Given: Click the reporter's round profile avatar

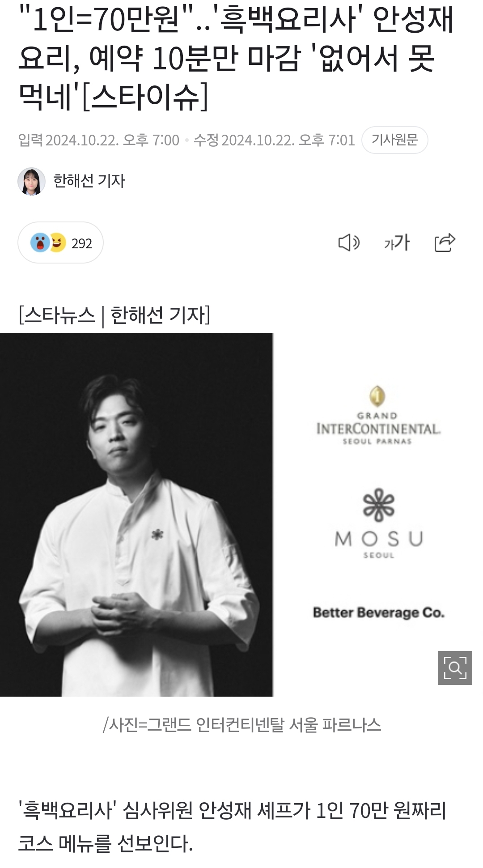Looking at the screenshot, I should [31, 181].
